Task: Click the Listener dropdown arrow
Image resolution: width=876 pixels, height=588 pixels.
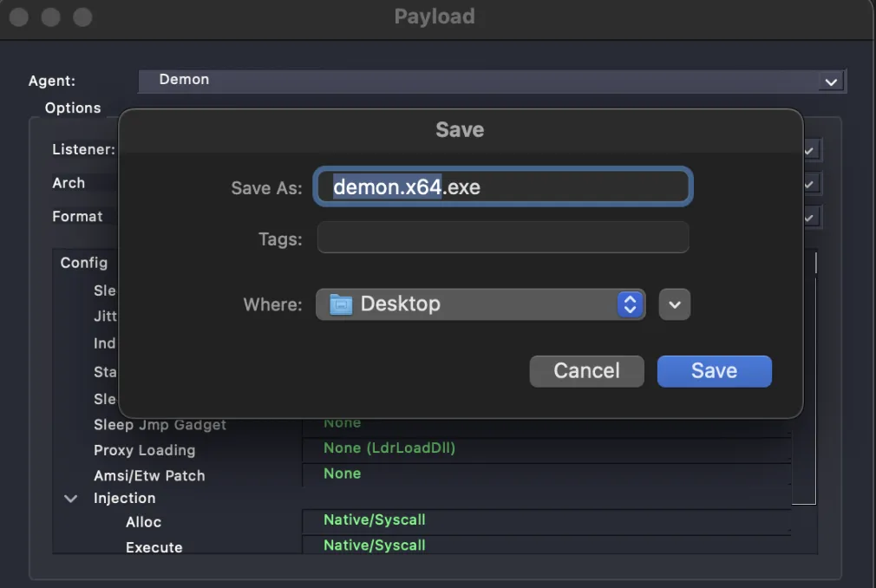Action: pos(809,150)
